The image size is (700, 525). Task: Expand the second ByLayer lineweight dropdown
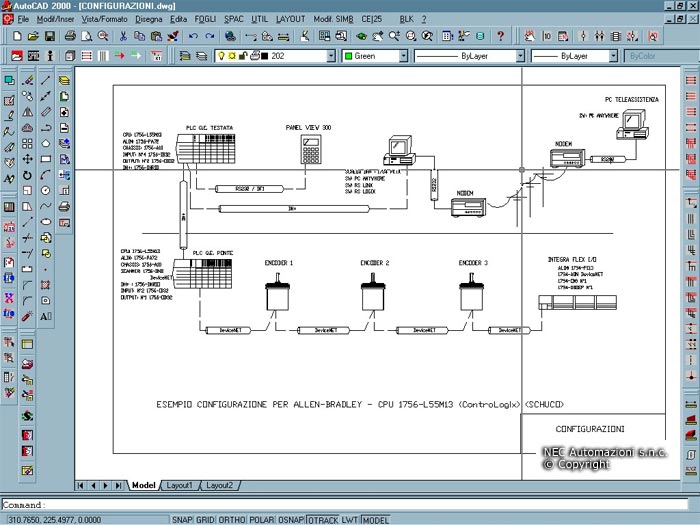click(613, 56)
